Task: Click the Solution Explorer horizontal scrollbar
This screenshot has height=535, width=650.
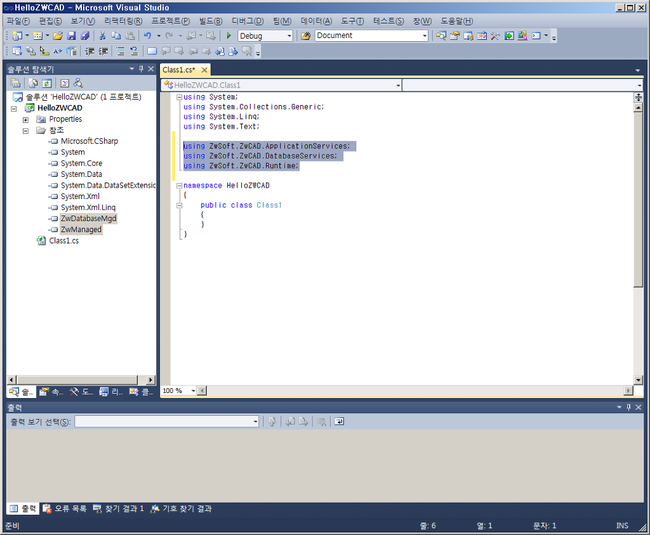Action: point(78,380)
